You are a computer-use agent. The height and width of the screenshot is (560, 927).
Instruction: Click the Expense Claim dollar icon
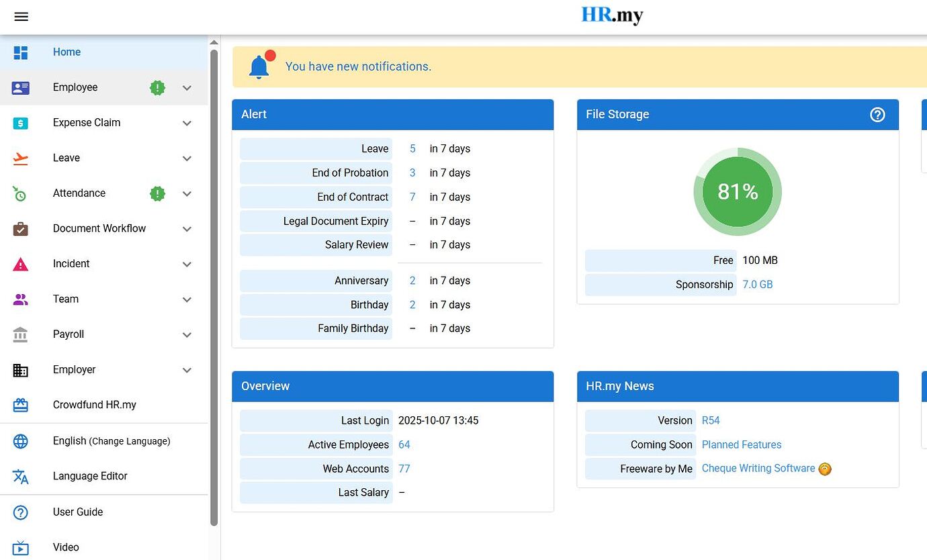20,123
